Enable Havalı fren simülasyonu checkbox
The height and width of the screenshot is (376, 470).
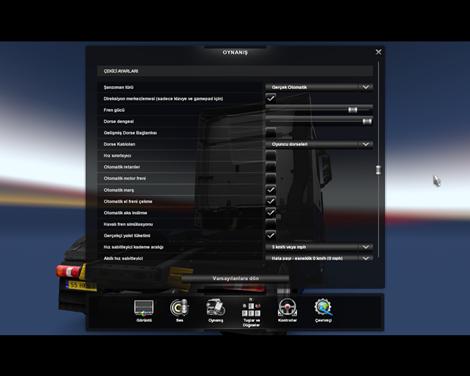click(x=271, y=224)
